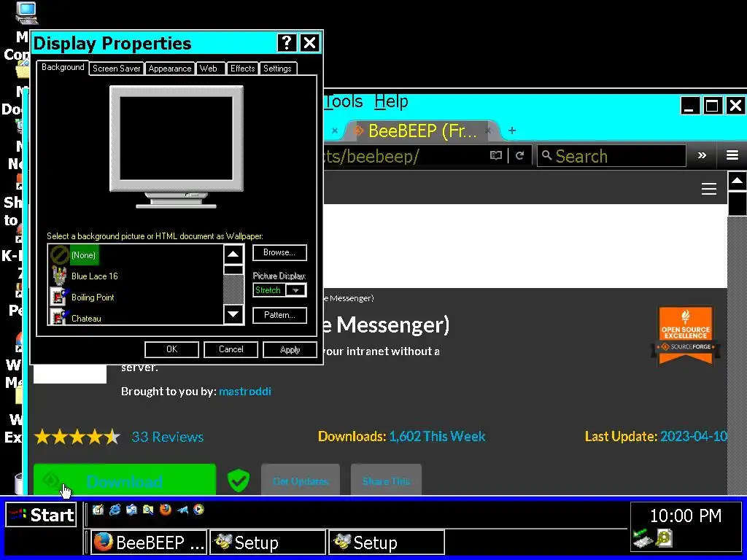Screen dimensions: 747x560
Task: Open the Firefox hamburger menu
Action: click(732, 155)
